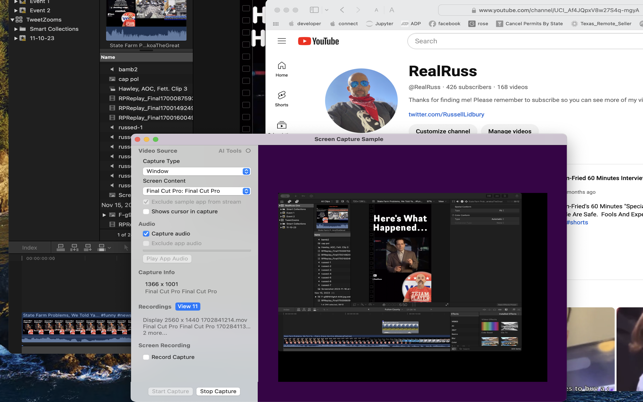Click the Customize channel button
This screenshot has height=402, width=643.
[x=443, y=131]
